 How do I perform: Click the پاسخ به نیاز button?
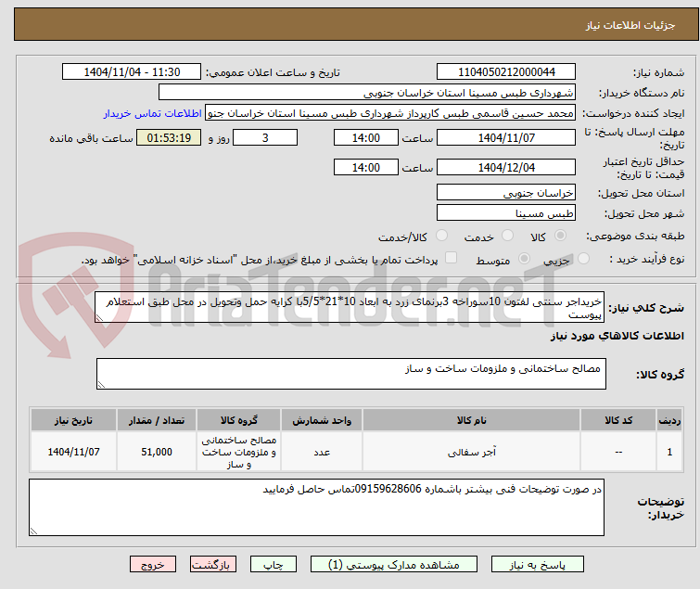click(x=538, y=565)
